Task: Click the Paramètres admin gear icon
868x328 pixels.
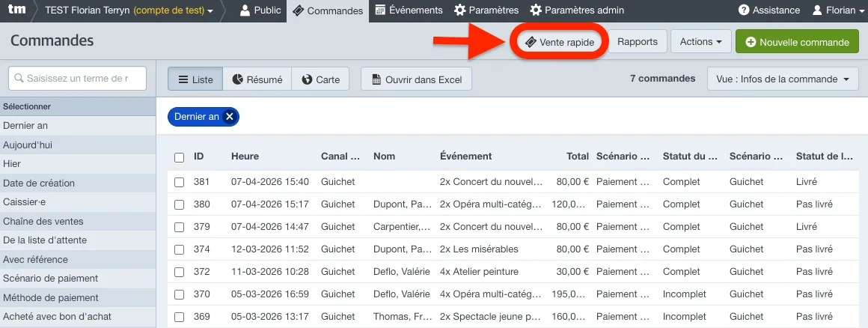Action: [535, 10]
